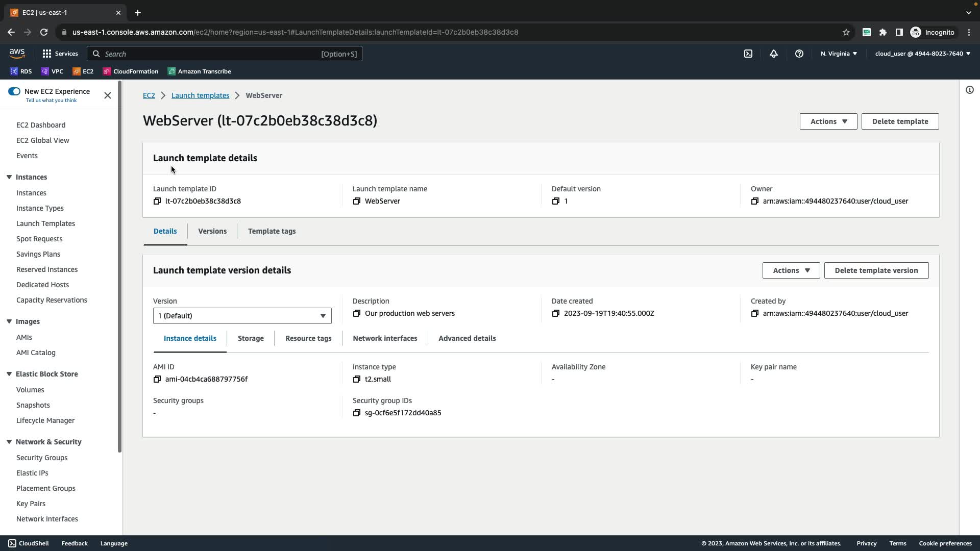This screenshot has width=980, height=551.
Task: Collapse the Instances sidebar section
Action: pyautogui.click(x=9, y=177)
